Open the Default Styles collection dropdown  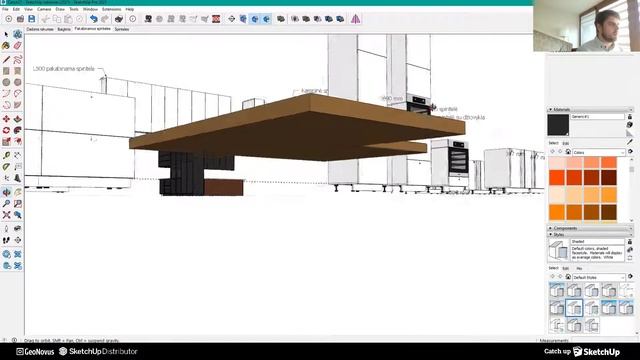click(599, 277)
